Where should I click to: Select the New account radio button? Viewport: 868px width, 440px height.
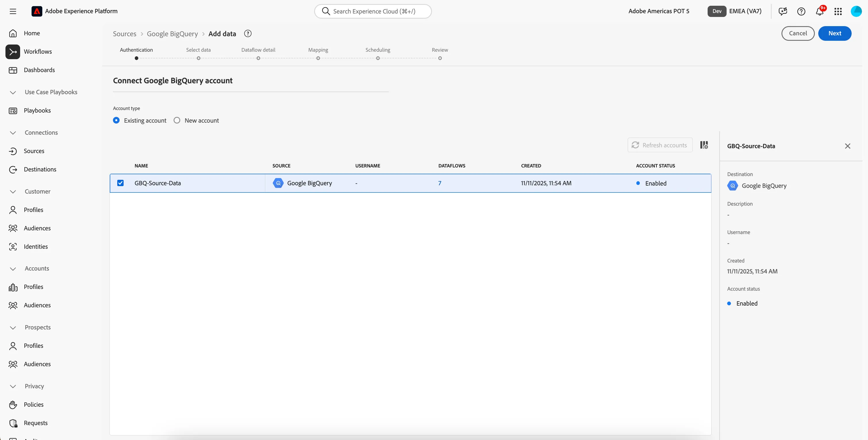177,121
